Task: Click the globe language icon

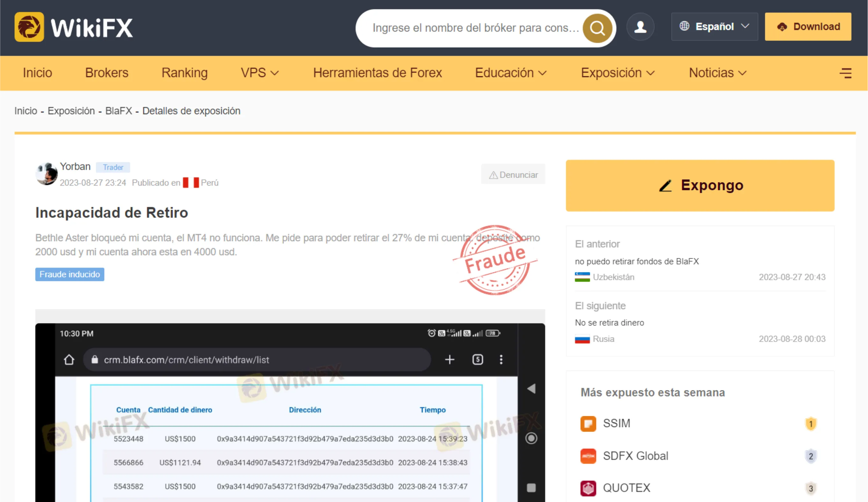Action: point(684,26)
